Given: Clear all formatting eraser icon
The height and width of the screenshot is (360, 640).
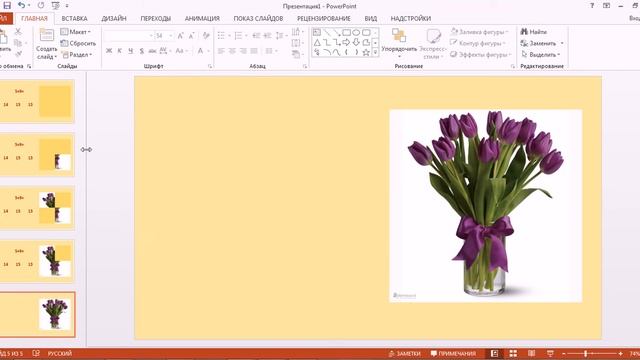Looking at the screenshot, I should pos(206,36).
